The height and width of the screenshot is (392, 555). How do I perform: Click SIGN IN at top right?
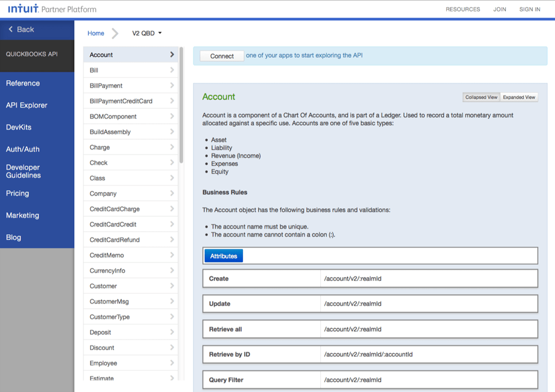pyautogui.click(x=530, y=9)
